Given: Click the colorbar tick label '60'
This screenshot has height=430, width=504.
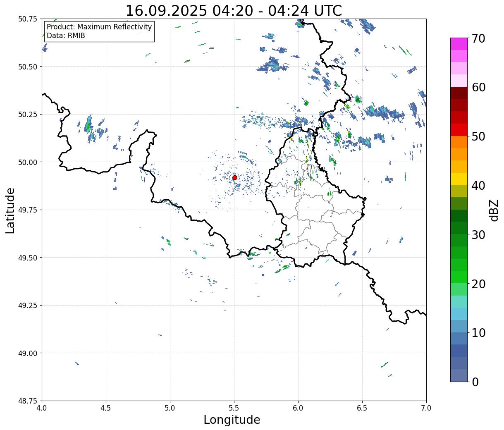Looking at the screenshot, I should pos(478,87).
